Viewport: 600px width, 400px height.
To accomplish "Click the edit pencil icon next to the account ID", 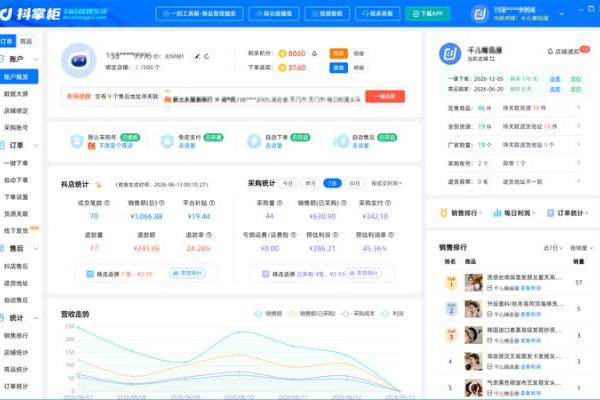I will pos(197,56).
